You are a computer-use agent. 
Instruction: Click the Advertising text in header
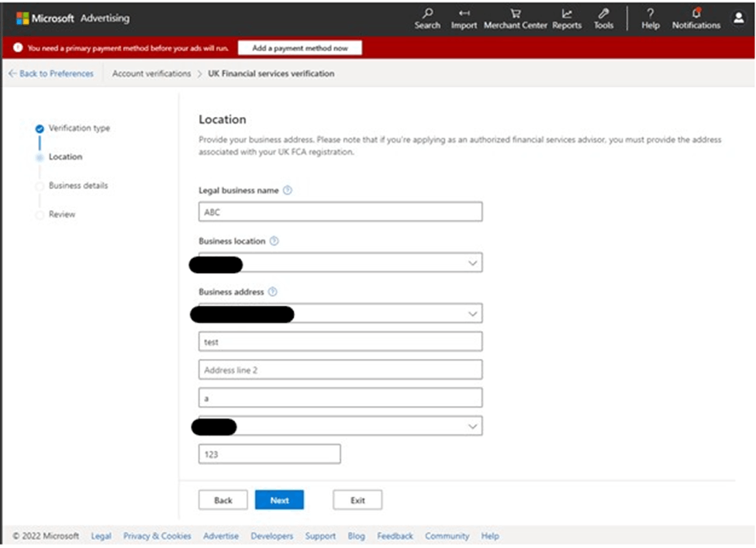tap(105, 19)
